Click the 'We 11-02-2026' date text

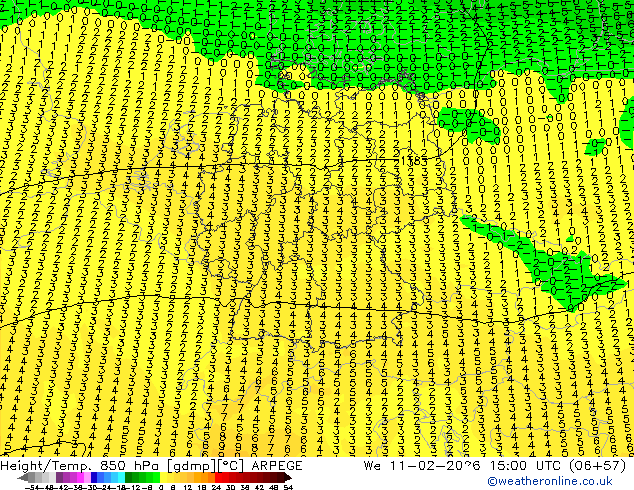tap(422, 466)
